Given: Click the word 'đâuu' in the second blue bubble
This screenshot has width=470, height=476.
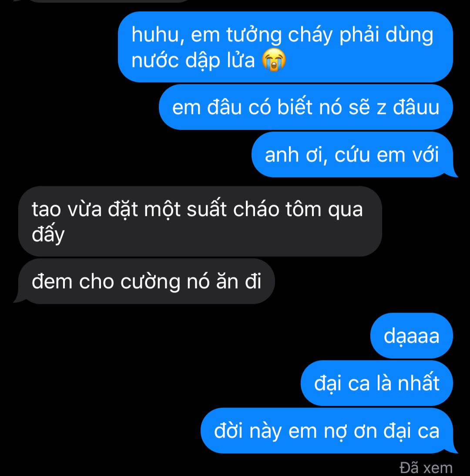Looking at the screenshot, I should point(416,107).
